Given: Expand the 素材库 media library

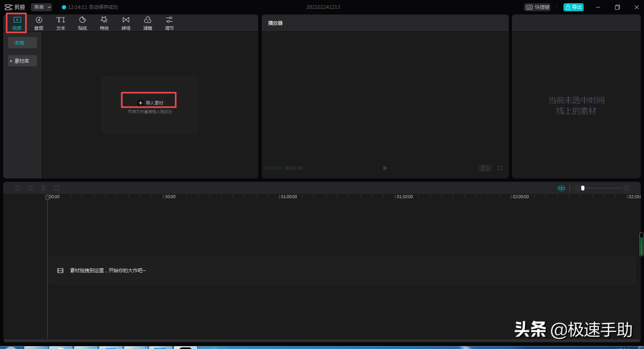Looking at the screenshot, I should point(23,61).
